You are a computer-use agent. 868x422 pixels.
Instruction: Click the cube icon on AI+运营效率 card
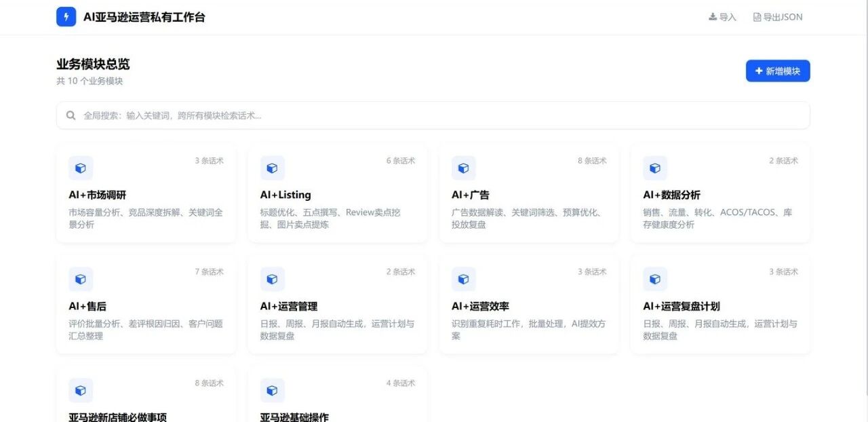coord(464,279)
